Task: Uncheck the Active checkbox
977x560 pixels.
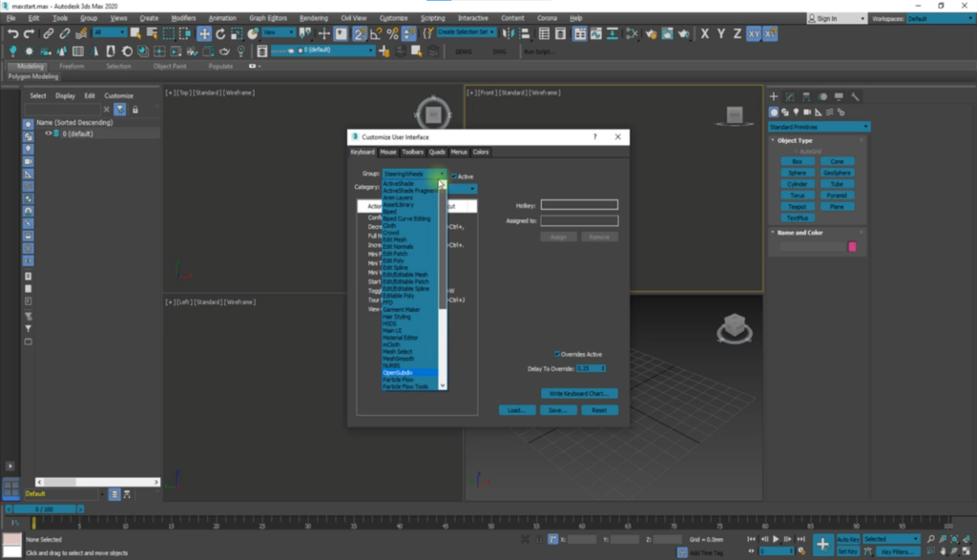Action: pos(454,176)
